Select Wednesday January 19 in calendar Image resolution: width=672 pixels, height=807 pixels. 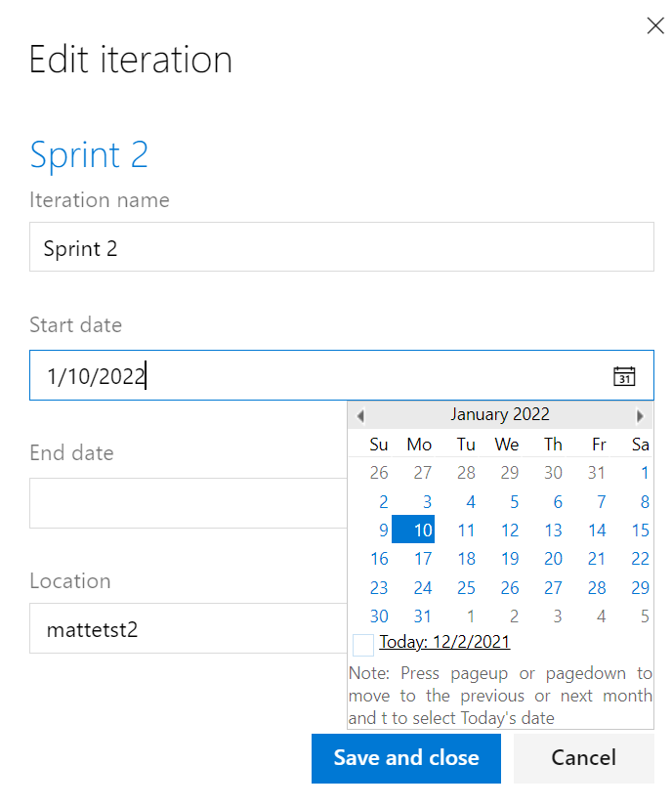pos(510,559)
